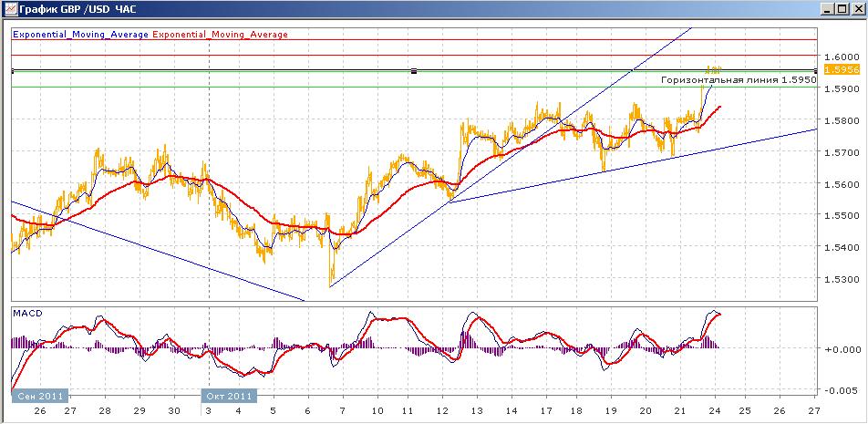Screen dimensions: 868x424
Task: Click the +0.000 MACD axis label
Action: (x=843, y=349)
